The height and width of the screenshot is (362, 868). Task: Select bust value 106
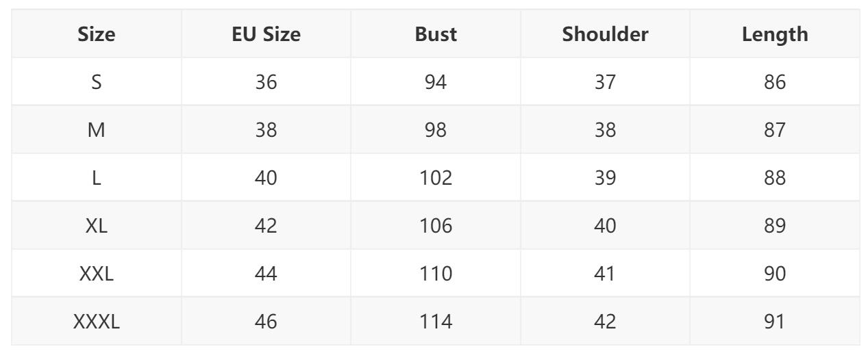click(436, 225)
